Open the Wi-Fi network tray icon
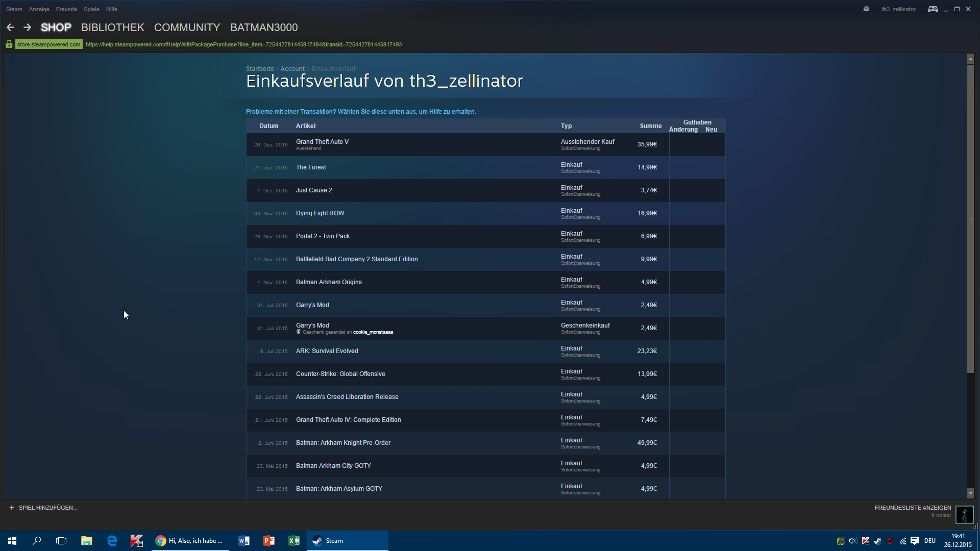The image size is (980, 551). [903, 542]
